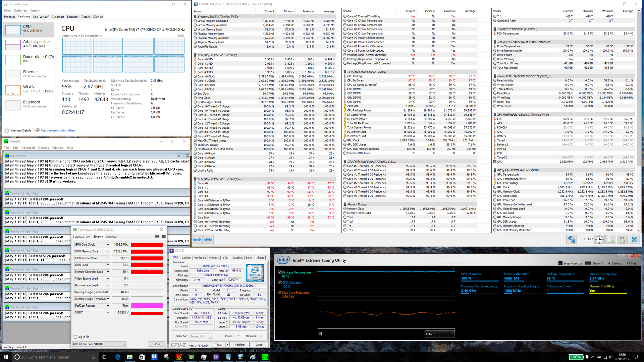Toggle Package Temperature checkbox in XTU

[x=280, y=273]
